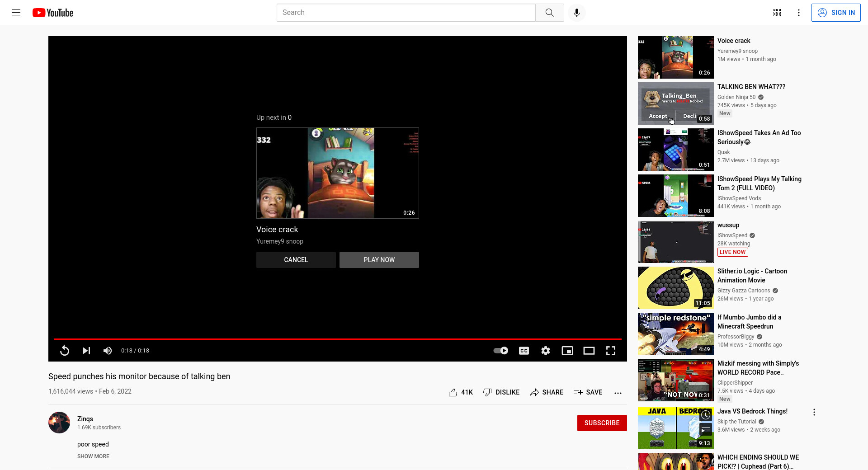
Task: Open the Zinqs channel name link
Action: (85, 419)
